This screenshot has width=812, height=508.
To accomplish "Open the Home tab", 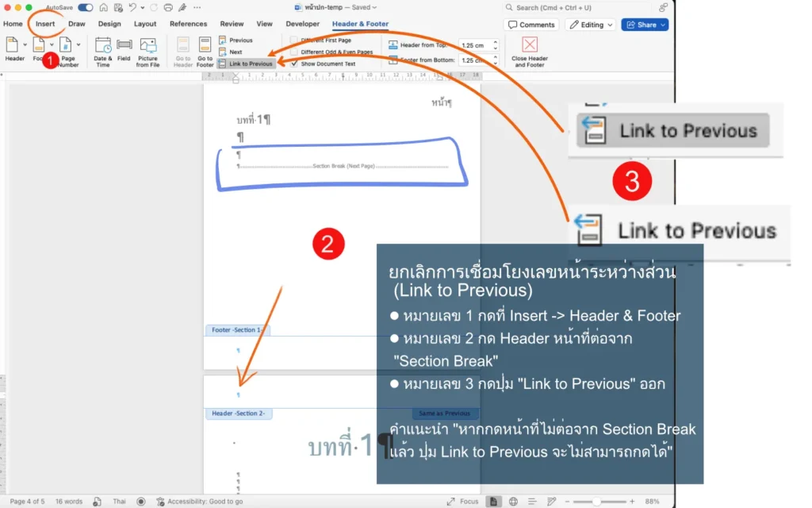I will [x=13, y=24].
